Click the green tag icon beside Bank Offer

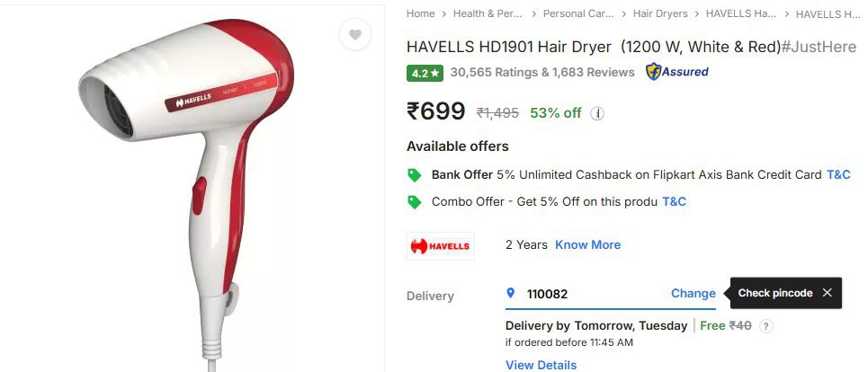coord(414,175)
